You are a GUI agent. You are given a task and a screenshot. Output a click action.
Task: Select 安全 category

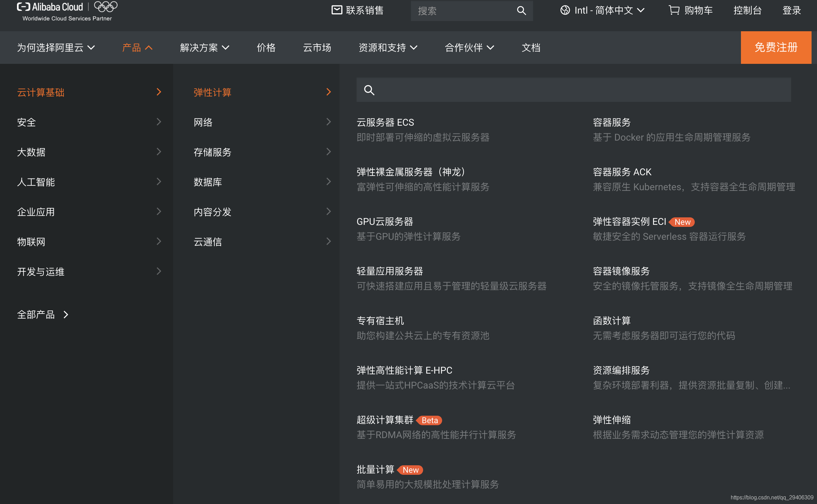(x=26, y=122)
